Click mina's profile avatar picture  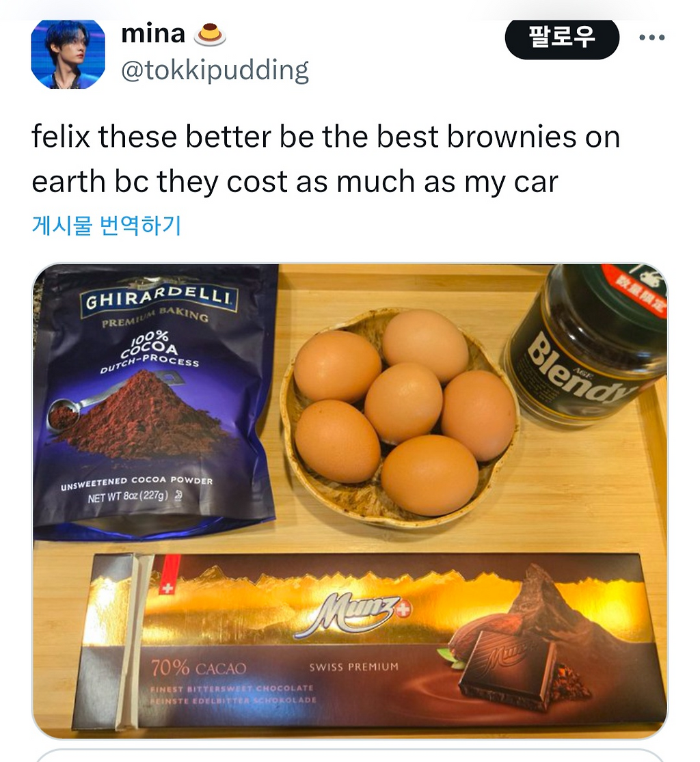[x=68, y=53]
